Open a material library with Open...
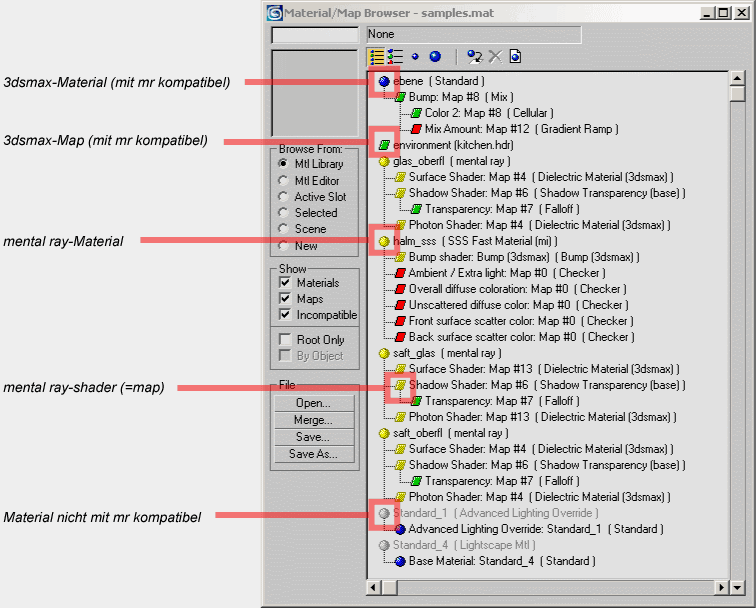 314,403
